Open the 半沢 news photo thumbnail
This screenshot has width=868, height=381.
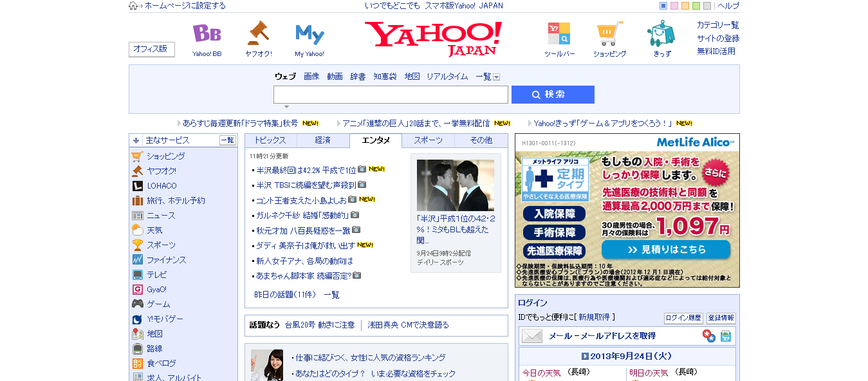456,185
